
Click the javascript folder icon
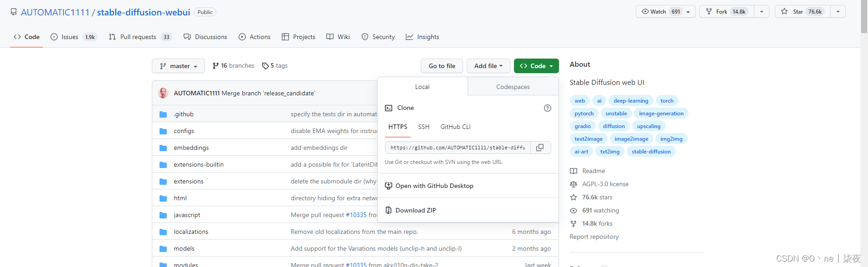point(163,215)
